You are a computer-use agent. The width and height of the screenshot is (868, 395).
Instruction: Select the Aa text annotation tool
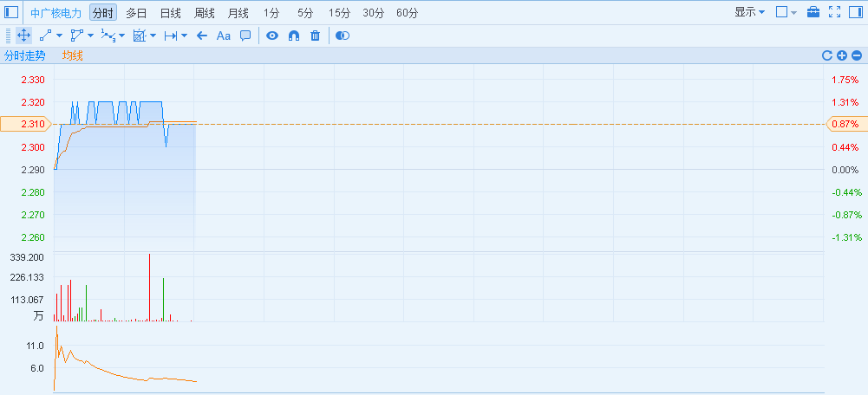tap(223, 36)
